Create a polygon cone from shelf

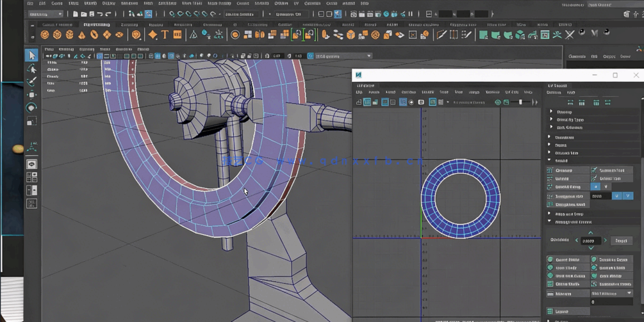click(x=82, y=35)
